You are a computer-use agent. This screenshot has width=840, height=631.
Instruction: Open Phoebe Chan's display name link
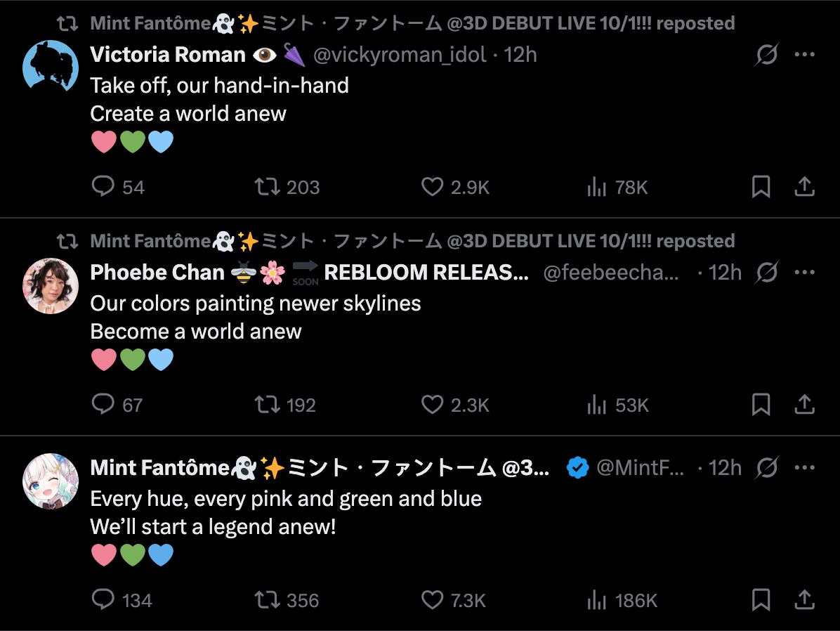point(157,273)
